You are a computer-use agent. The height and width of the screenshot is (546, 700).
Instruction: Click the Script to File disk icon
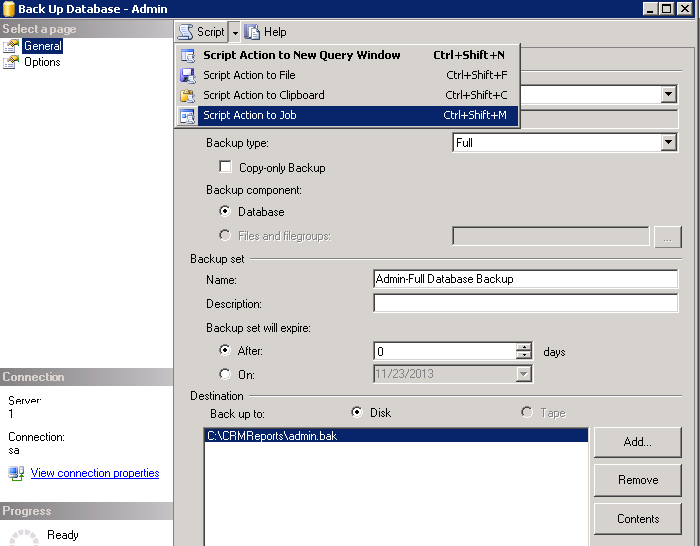188,75
